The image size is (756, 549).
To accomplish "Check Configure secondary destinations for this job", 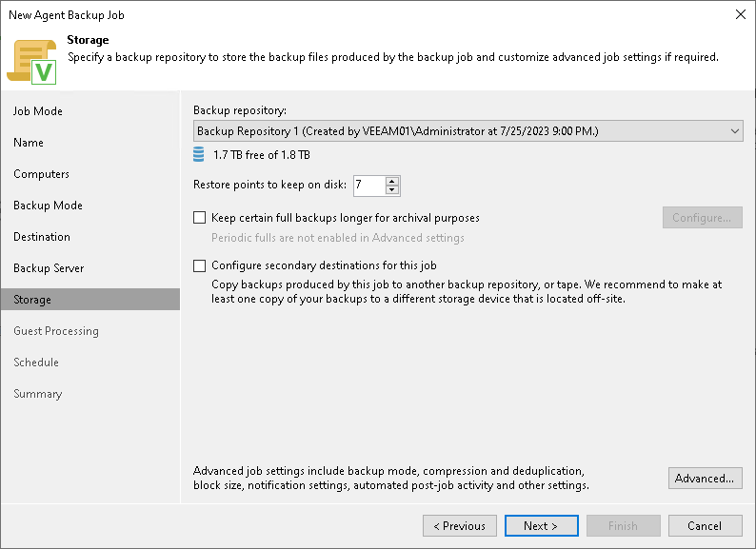I will (x=200, y=265).
